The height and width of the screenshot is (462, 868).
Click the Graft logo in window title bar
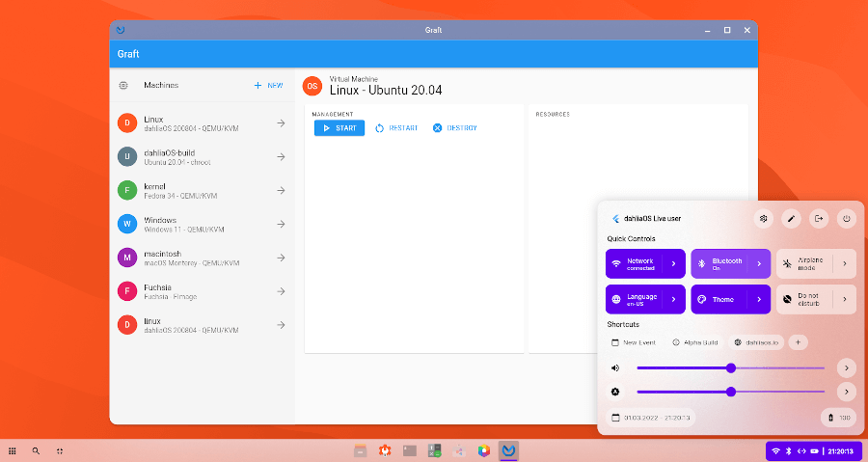tap(121, 30)
